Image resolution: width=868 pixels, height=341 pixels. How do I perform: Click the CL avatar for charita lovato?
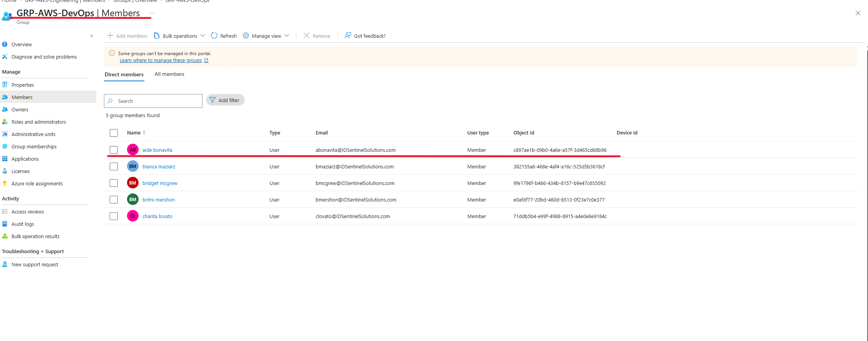click(133, 216)
